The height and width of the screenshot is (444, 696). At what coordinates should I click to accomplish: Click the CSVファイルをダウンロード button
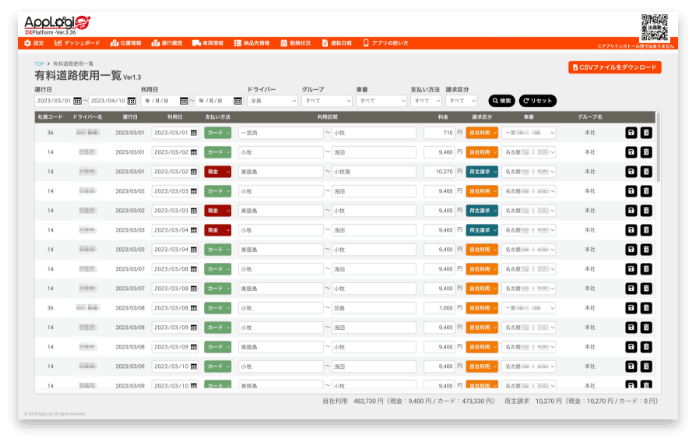[613, 67]
